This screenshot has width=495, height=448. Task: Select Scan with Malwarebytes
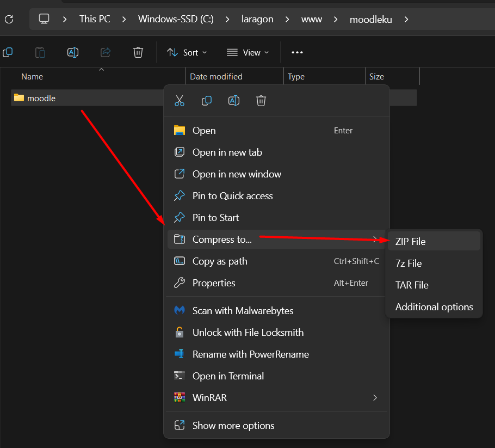point(243,311)
